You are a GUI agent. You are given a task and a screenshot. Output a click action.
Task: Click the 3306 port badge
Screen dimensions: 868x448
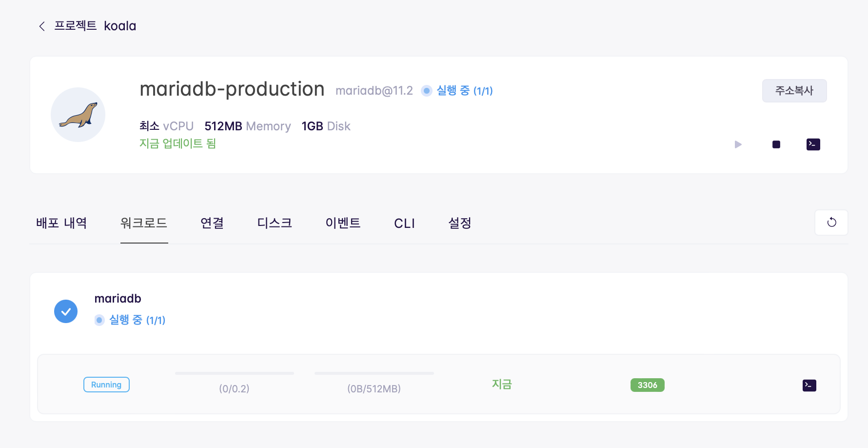(648, 385)
